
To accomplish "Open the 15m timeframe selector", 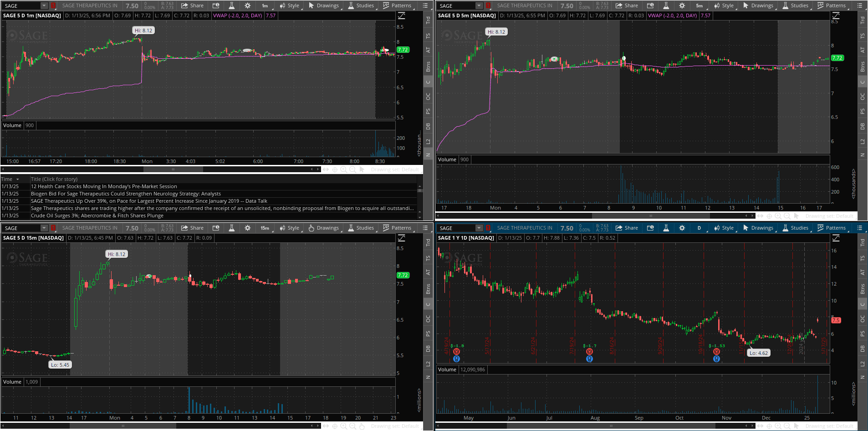I will (265, 228).
